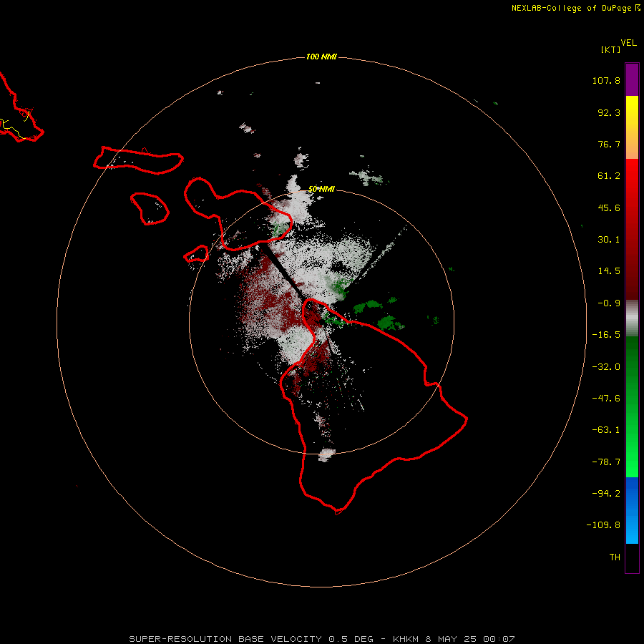Click the 30.1 value on velocity scale
This screenshot has height=644, width=644.
click(609, 240)
